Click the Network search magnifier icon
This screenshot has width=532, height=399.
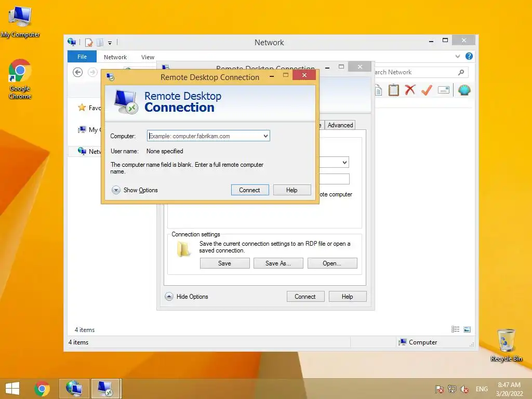[461, 72]
